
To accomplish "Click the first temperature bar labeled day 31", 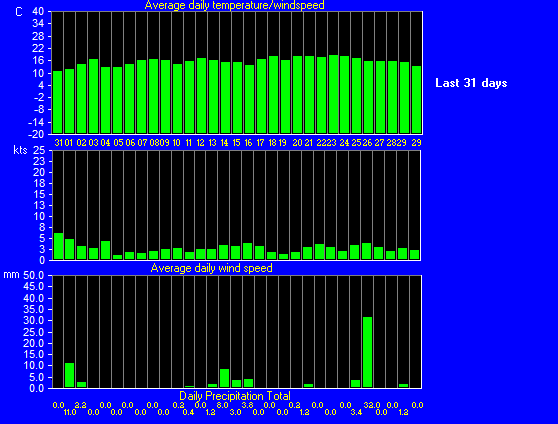I will click(58, 102).
